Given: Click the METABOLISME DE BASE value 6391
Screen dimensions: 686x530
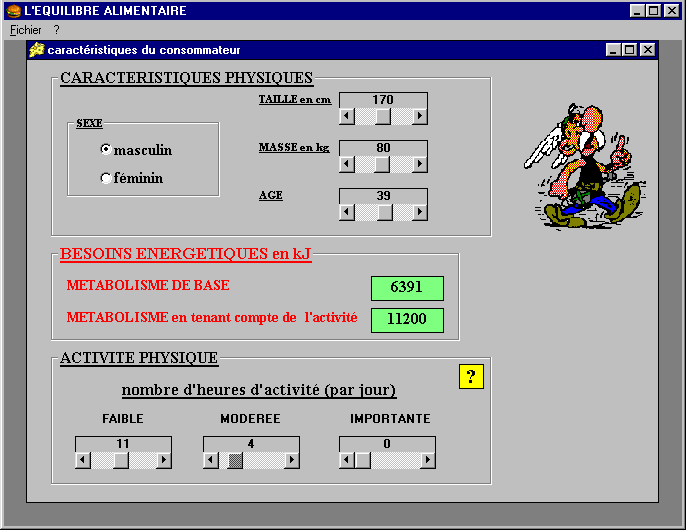Looking at the screenshot, I should 407,288.
